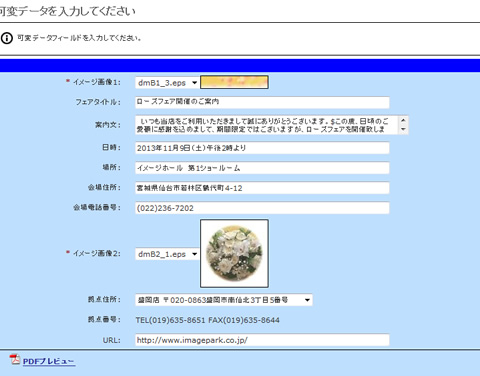Open the イメージ画像2 dropdown showing dmB2_1.eps
This screenshot has width=480, height=376.
click(167, 254)
